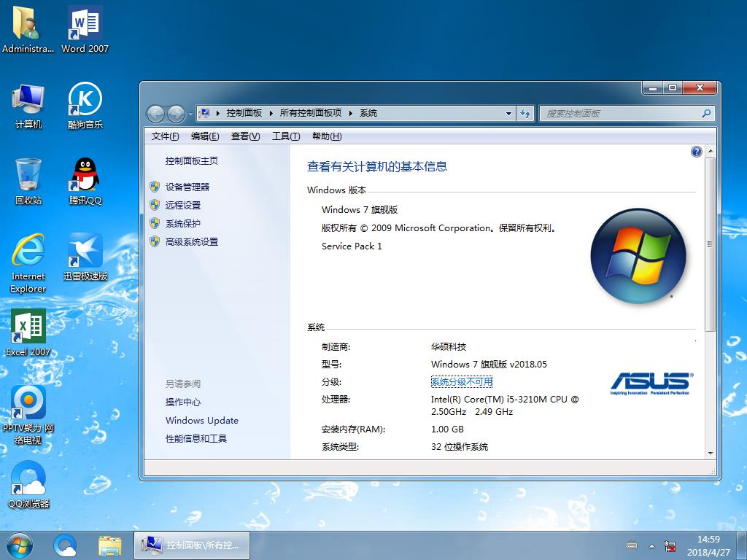
Task: Click the keyboard input method tray icon
Action: pos(632,545)
